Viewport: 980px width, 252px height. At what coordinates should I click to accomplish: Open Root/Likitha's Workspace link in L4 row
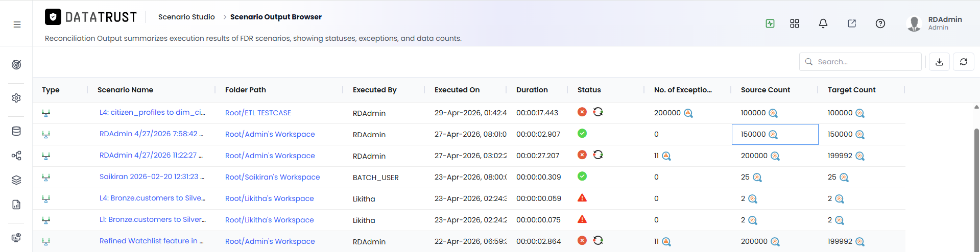(x=269, y=198)
